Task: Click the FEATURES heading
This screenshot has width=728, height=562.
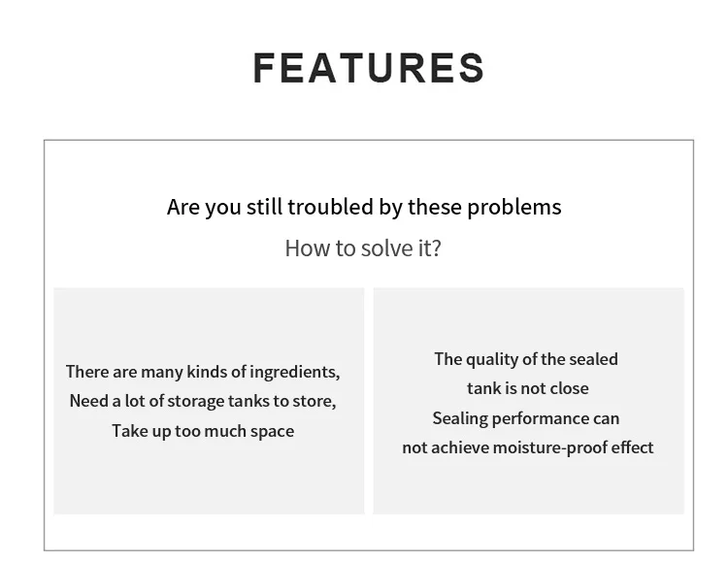Action: (x=368, y=69)
